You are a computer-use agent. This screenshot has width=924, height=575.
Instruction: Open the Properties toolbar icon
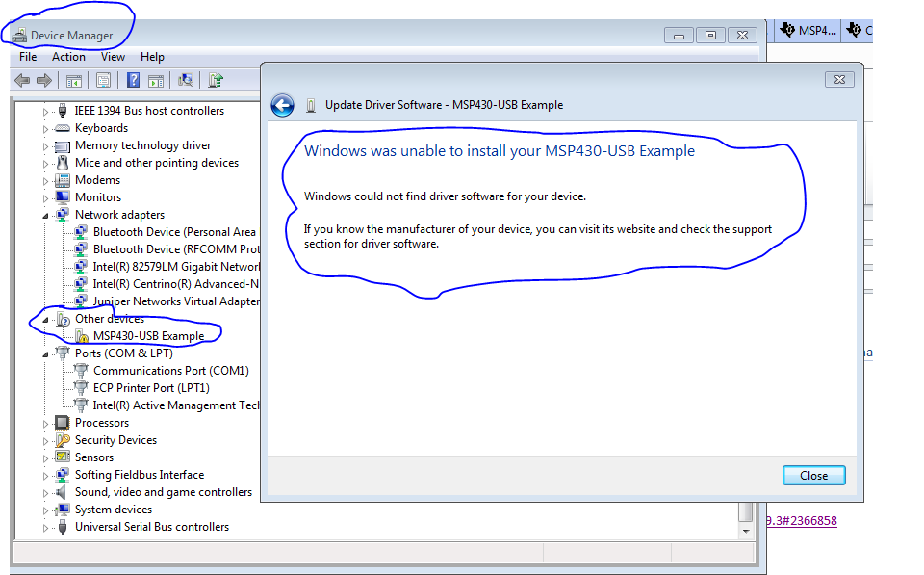(103, 80)
